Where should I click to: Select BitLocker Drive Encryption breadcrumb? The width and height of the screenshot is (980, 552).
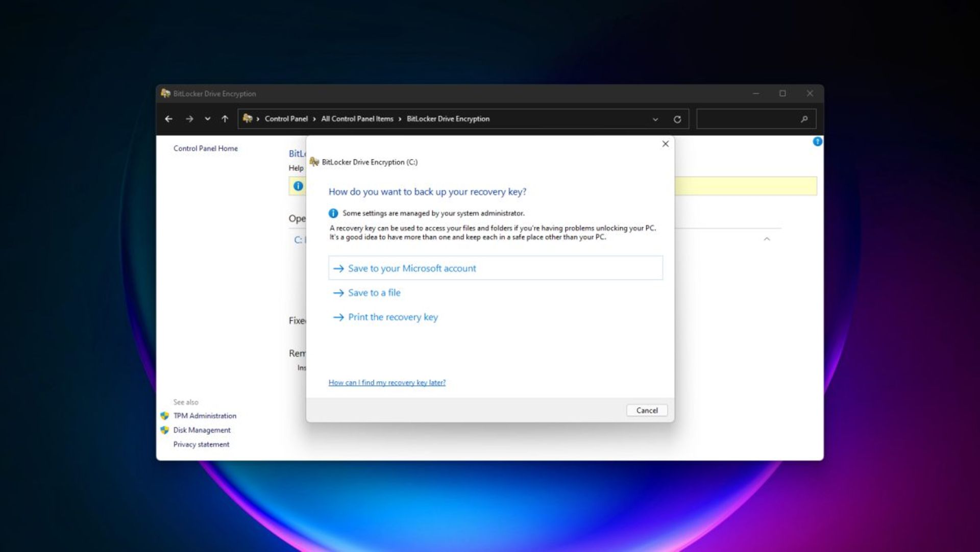pyautogui.click(x=448, y=119)
